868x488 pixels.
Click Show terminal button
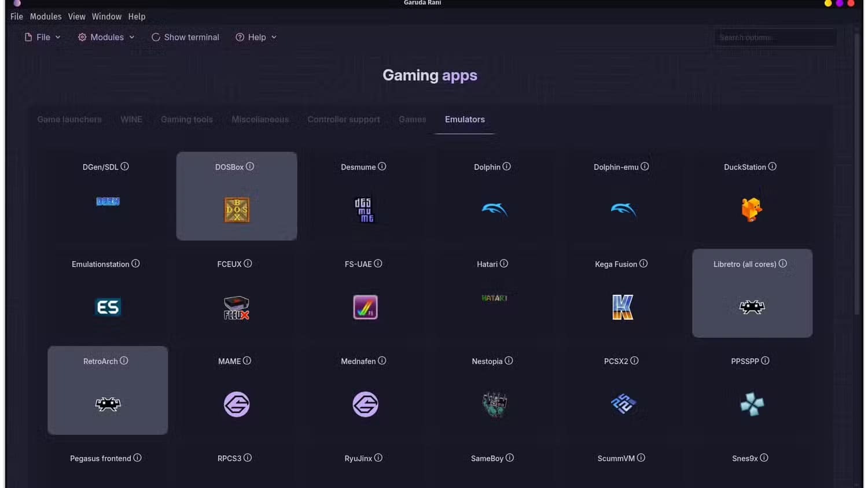[185, 37]
